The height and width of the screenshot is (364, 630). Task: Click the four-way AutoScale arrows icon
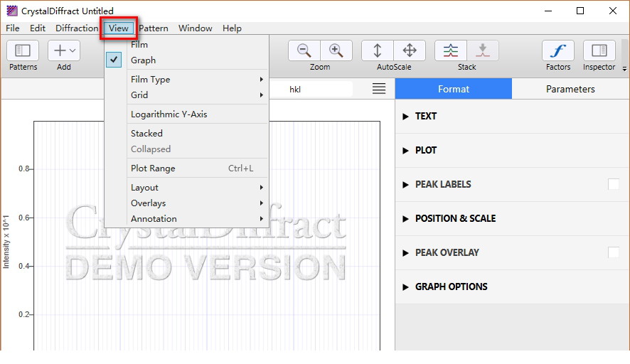(x=410, y=50)
